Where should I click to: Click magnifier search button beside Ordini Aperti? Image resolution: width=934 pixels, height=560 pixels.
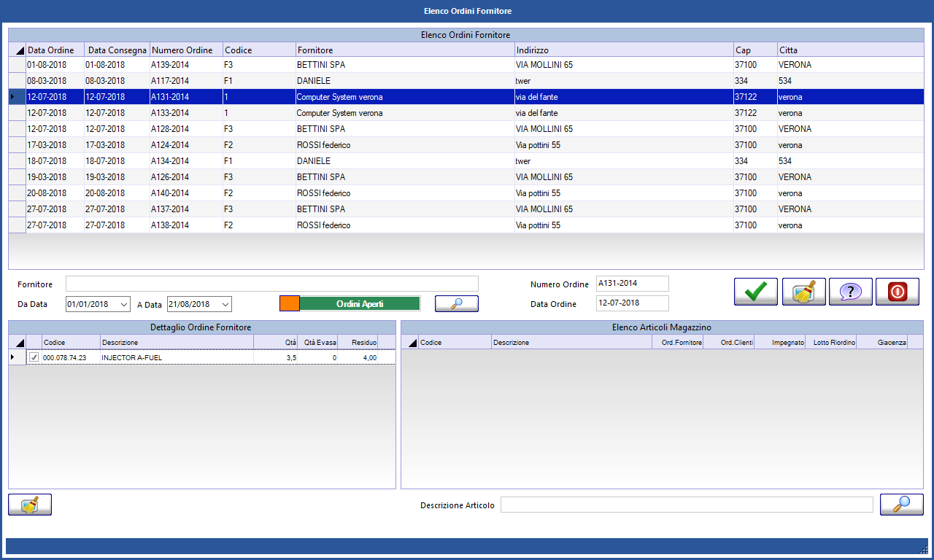pos(456,304)
